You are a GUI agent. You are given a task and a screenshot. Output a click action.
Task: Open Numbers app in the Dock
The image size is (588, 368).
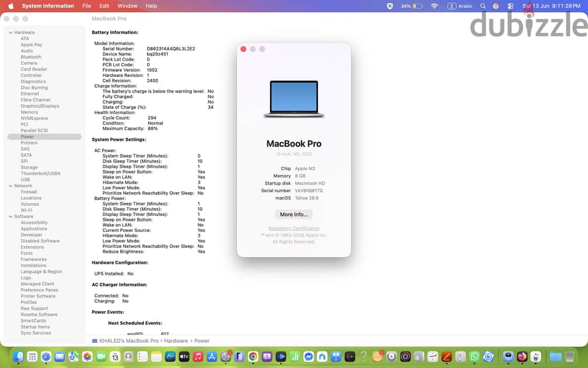295,357
